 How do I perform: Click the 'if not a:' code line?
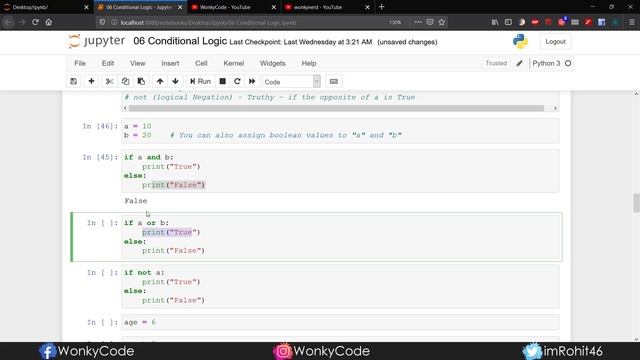coord(144,272)
